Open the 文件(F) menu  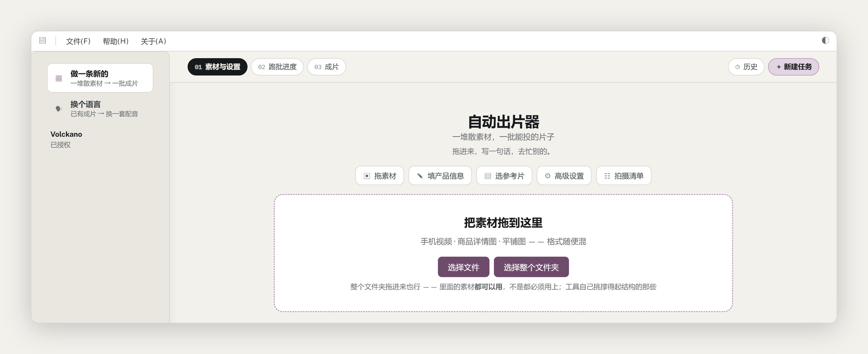pyautogui.click(x=78, y=41)
